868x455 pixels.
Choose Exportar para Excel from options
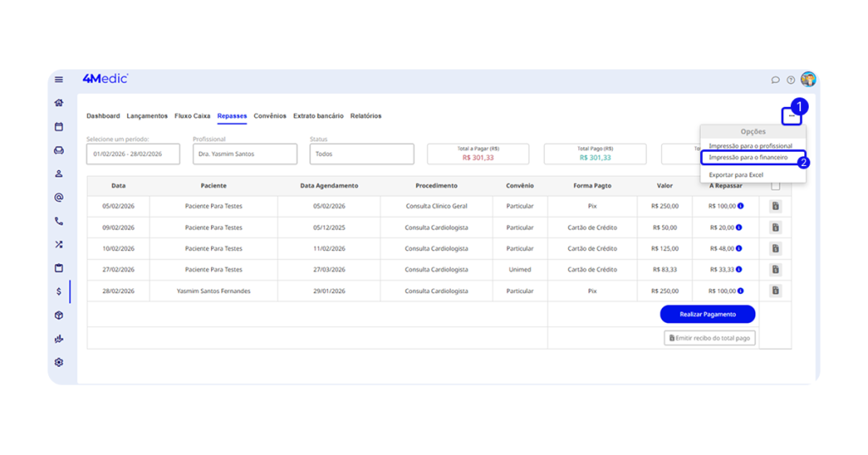click(736, 175)
